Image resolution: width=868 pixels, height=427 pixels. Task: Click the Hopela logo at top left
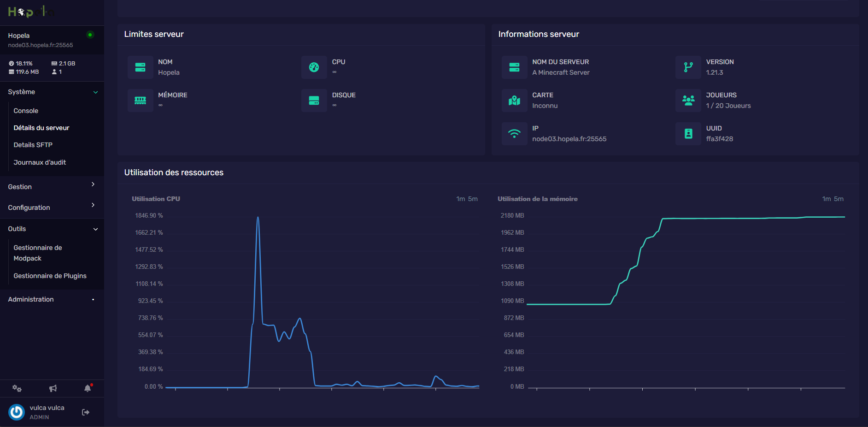click(30, 12)
